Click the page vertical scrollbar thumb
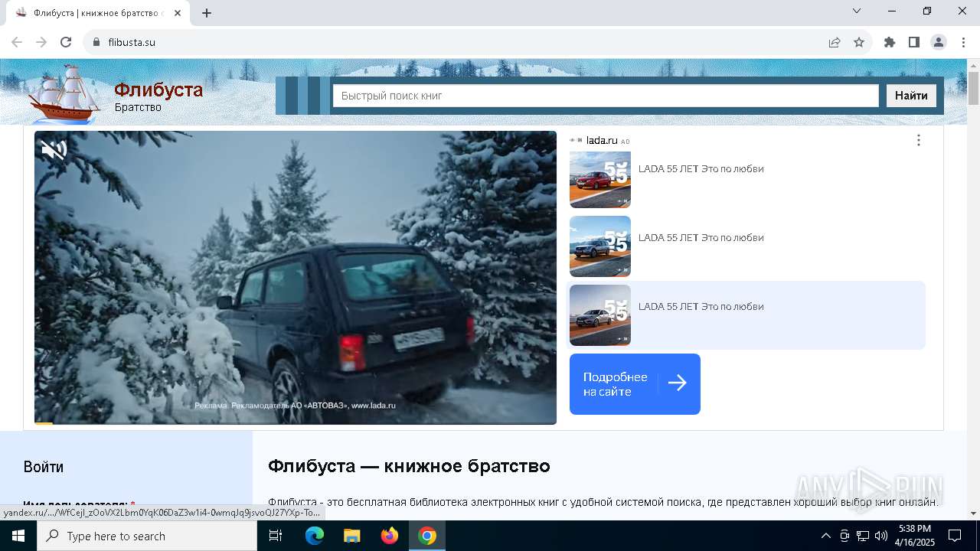980x551 pixels. (973, 88)
